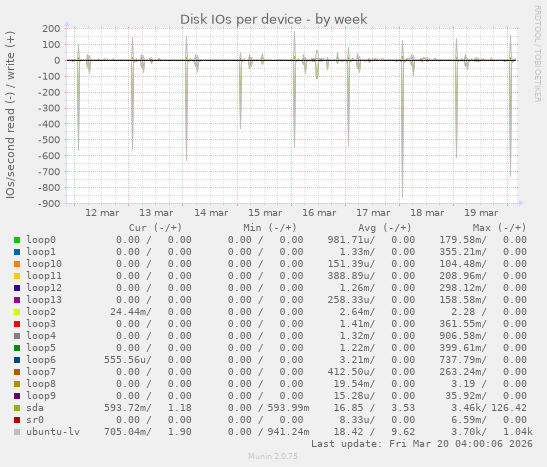Click the loop4 gray legend swatch

tap(17, 336)
